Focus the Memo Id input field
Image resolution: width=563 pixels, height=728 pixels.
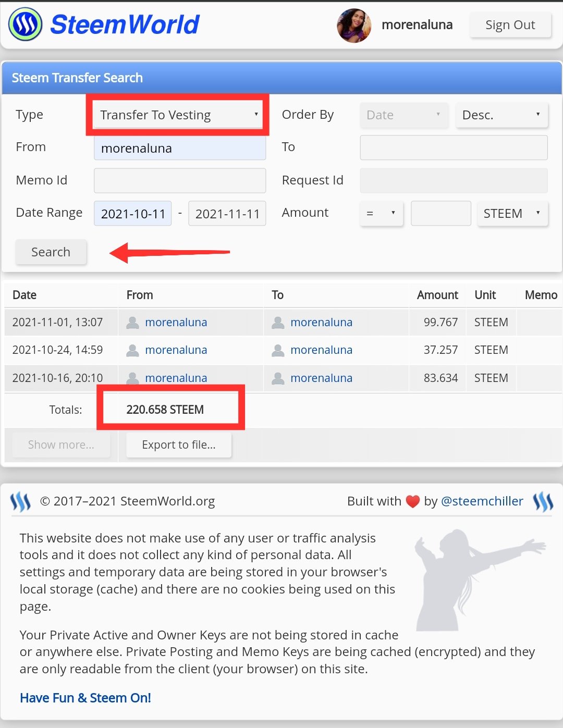coord(180,180)
